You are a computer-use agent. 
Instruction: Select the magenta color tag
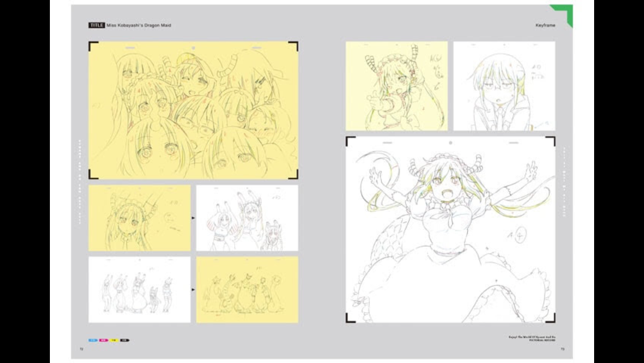[x=104, y=340]
